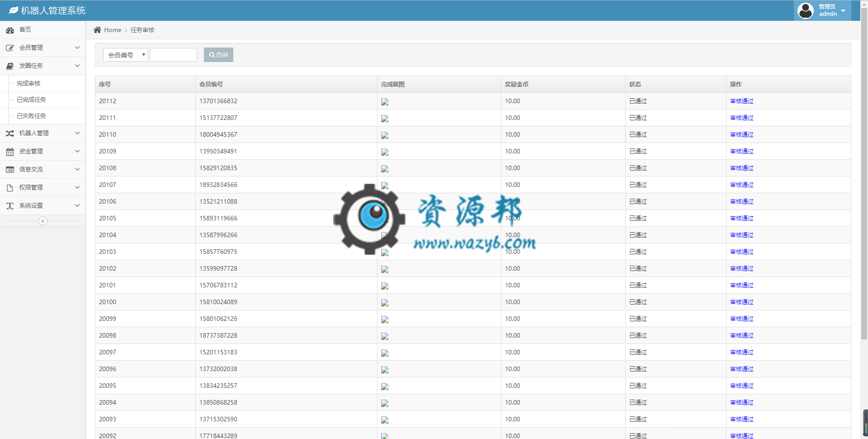The height and width of the screenshot is (439, 868).
Task: Open screenshot thumbnail for row 20094
Action: tap(385, 403)
